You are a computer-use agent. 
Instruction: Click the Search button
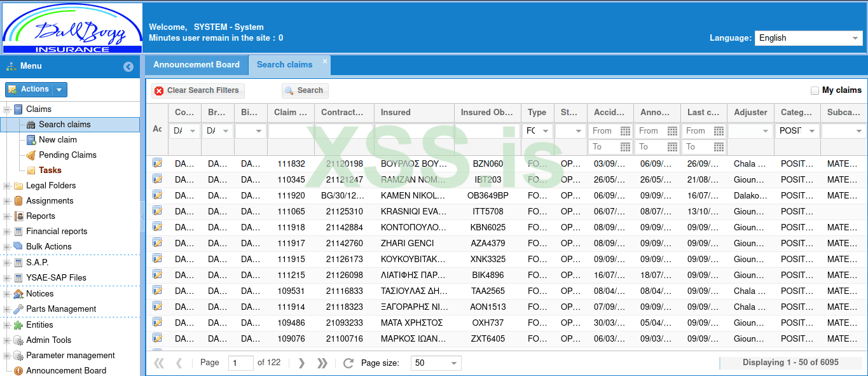(x=305, y=91)
